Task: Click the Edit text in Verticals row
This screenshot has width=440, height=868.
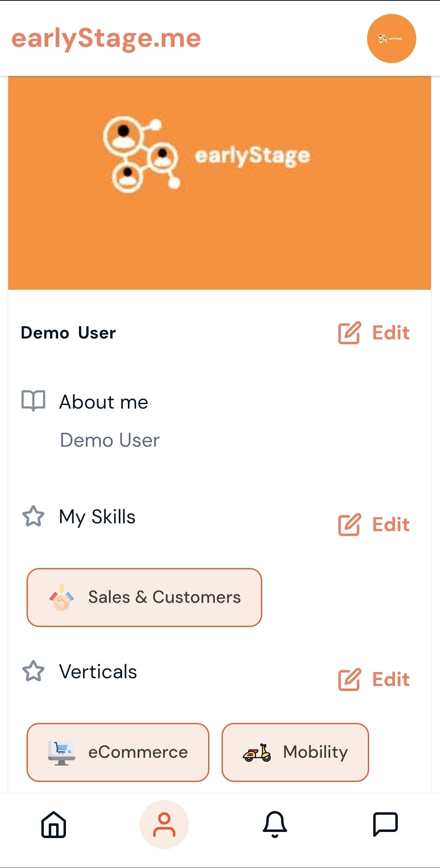Action: click(x=391, y=679)
